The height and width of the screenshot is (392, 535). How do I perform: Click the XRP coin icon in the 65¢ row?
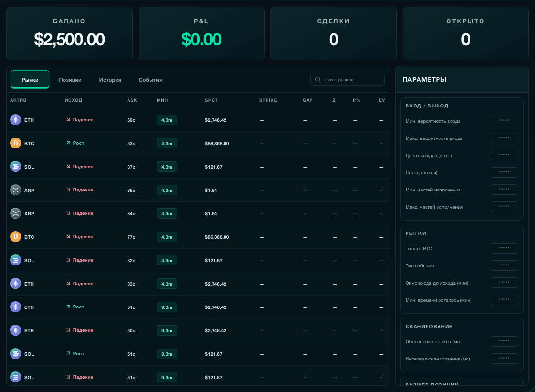pos(15,190)
